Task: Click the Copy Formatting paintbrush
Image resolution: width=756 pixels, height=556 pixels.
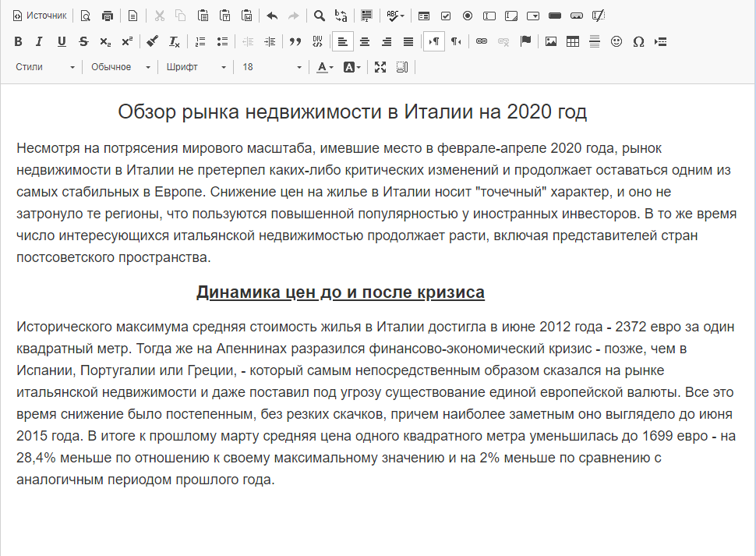Action: tap(152, 41)
